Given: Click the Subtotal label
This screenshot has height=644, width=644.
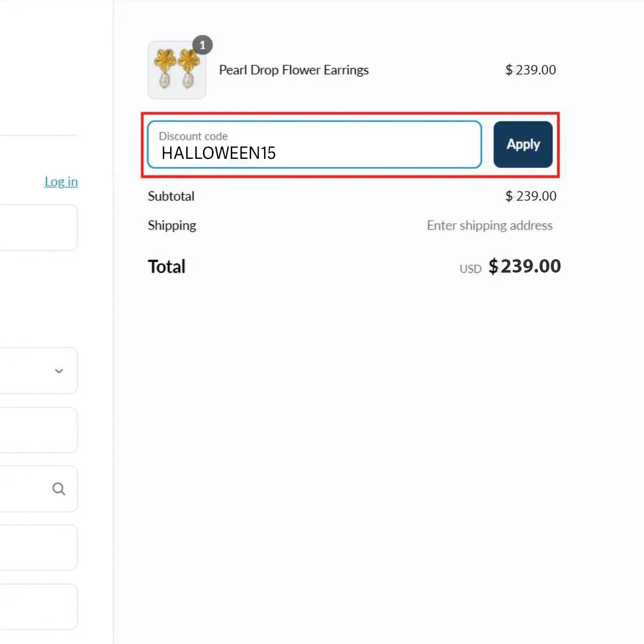Looking at the screenshot, I should coord(171,196).
